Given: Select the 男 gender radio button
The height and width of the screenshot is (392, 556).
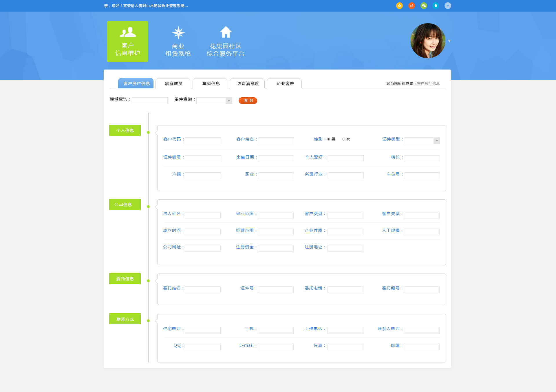Looking at the screenshot, I should point(329,139).
